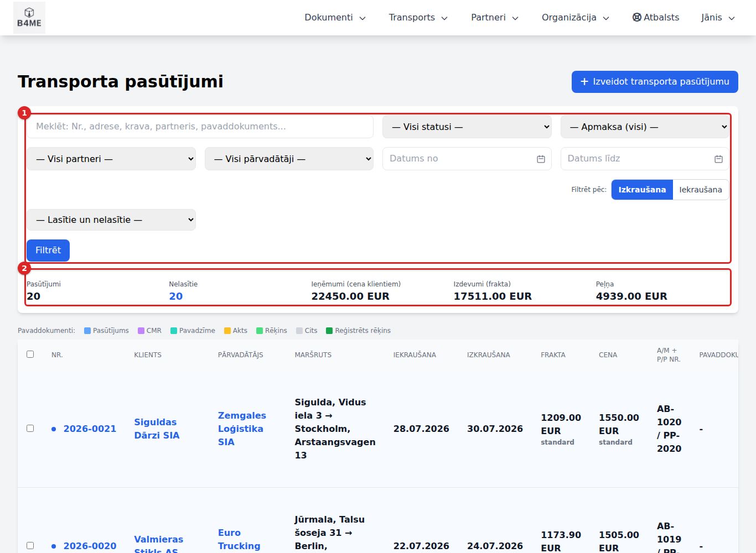Open the Apmaksa (visi) dropdown
This screenshot has width=756, height=553.
[645, 127]
